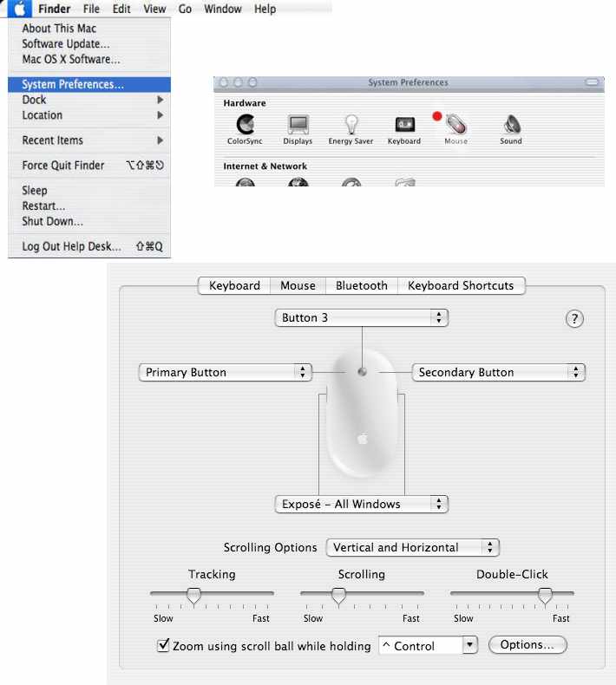Open the Sound speaker icon

(511, 126)
